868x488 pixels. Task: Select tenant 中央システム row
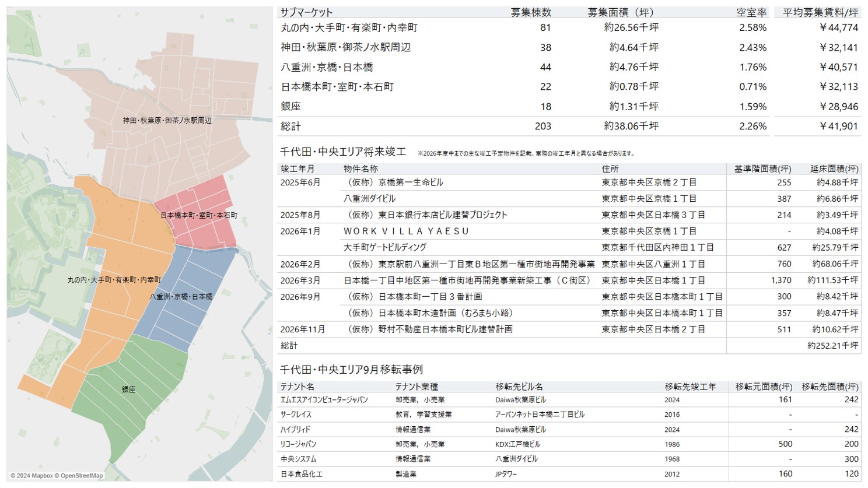click(x=569, y=459)
